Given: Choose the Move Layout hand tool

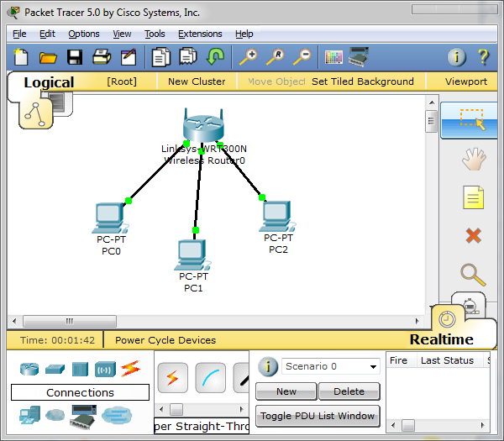Looking at the screenshot, I should [474, 159].
